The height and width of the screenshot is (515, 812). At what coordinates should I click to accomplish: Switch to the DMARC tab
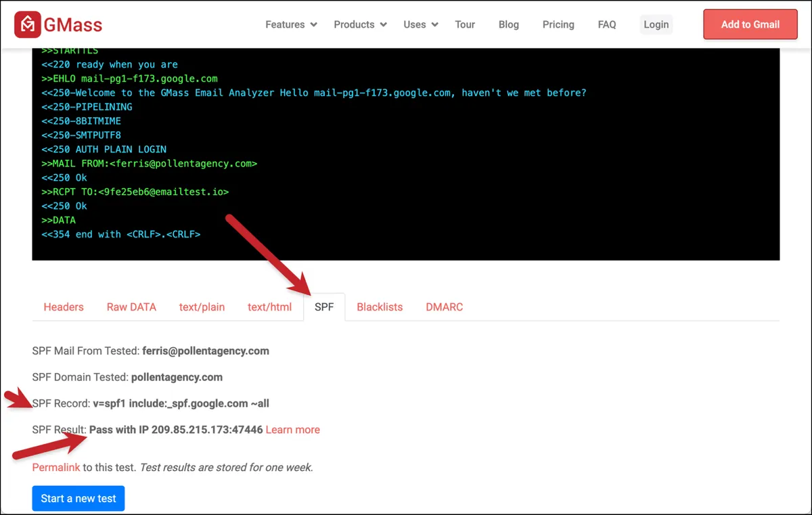pos(445,307)
